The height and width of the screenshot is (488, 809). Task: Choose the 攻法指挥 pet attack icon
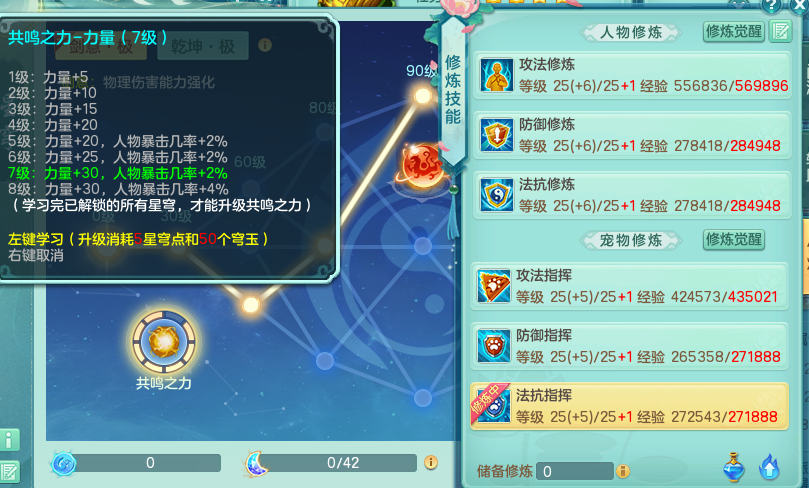494,286
